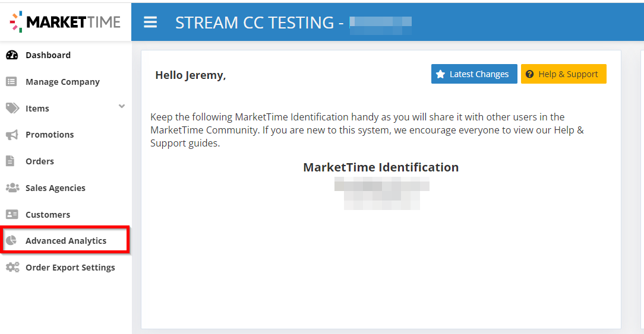Toggle the hamburger menu icon

click(150, 22)
